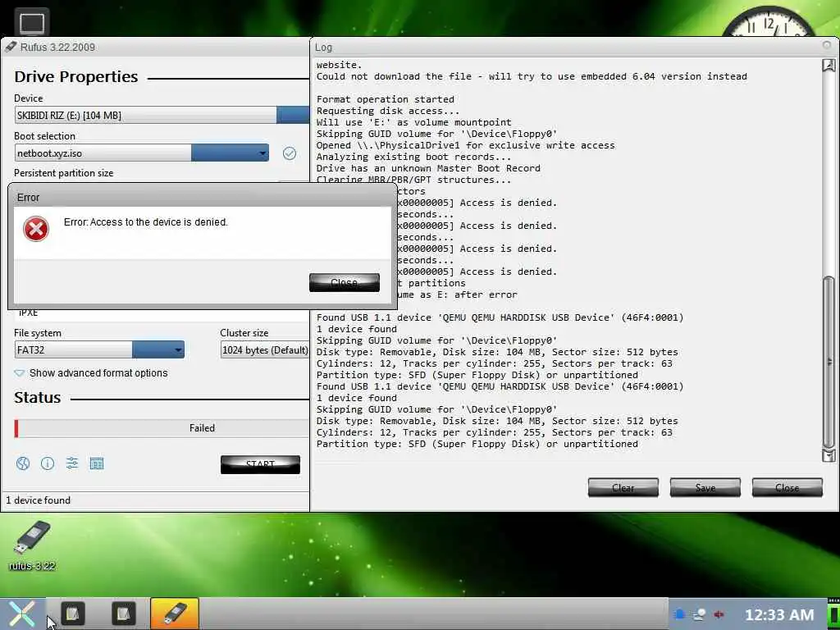Expand Show advanced format options
This screenshot has height=630, width=840.
click(91, 373)
